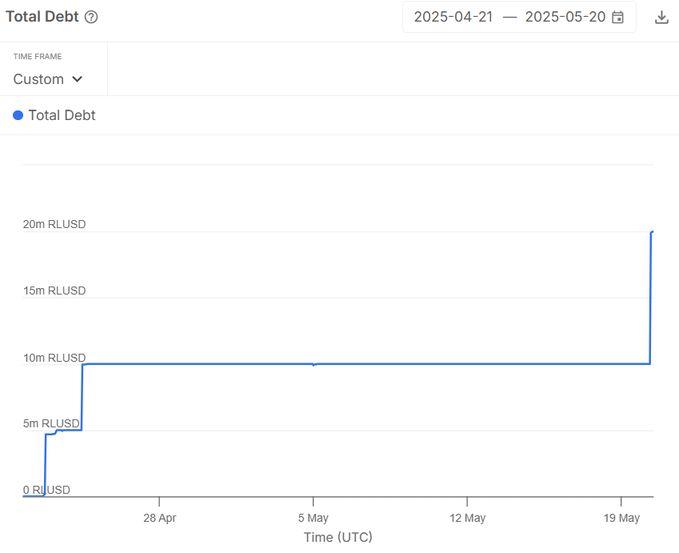Click the help icon beside Total Debt title
The image size is (679, 553).
(x=91, y=17)
